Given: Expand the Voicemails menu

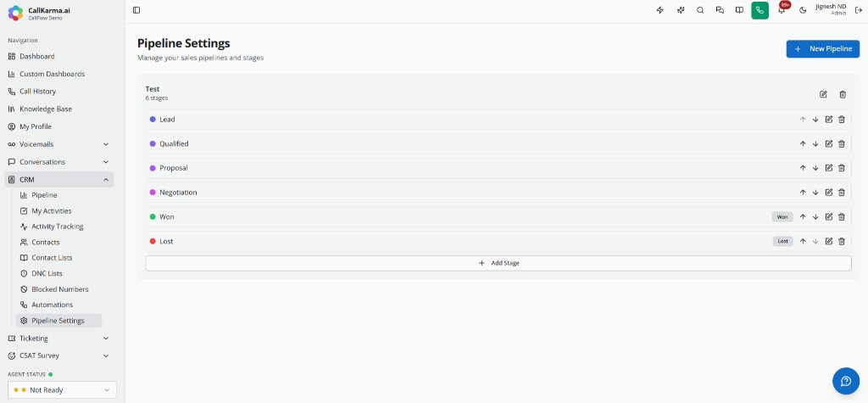Looking at the screenshot, I should (x=58, y=144).
